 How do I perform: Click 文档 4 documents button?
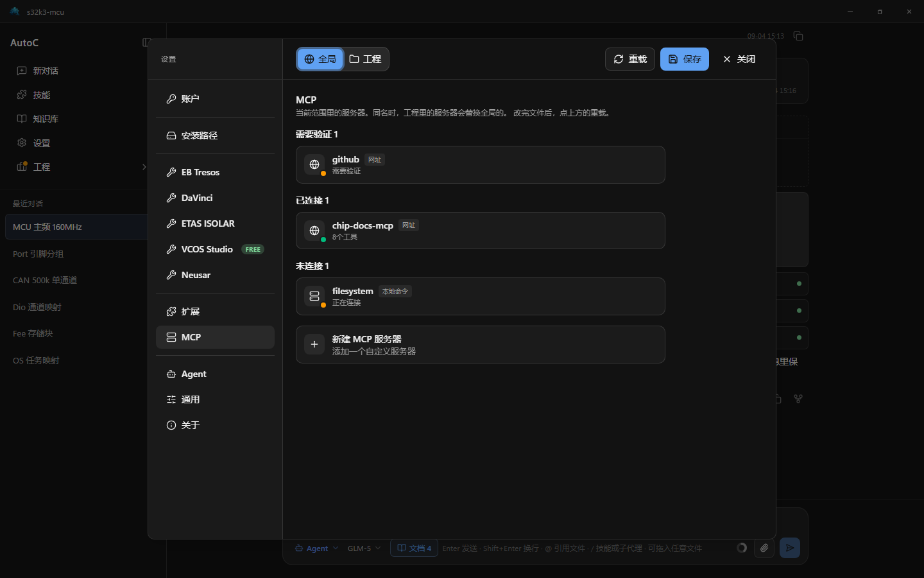pyautogui.click(x=414, y=548)
